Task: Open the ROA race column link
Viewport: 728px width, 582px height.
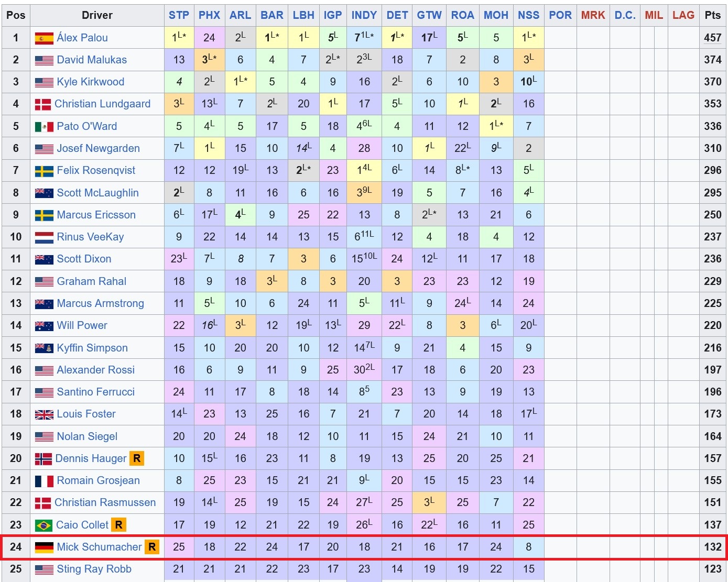Action: pyautogui.click(x=463, y=15)
